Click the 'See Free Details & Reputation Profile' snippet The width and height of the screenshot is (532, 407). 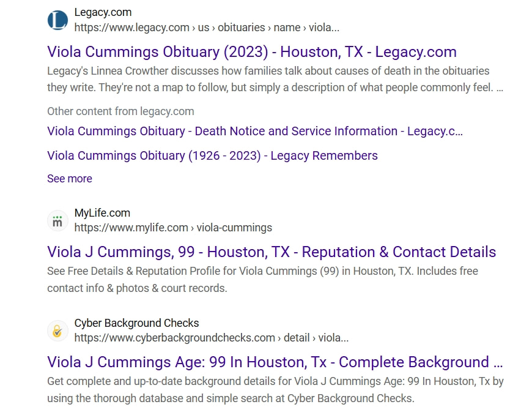tap(262, 279)
